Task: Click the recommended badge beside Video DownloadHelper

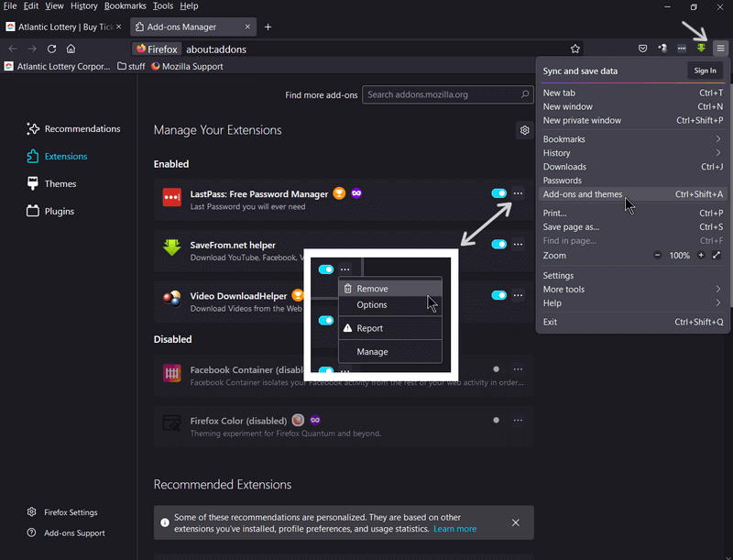Action: 297,295
